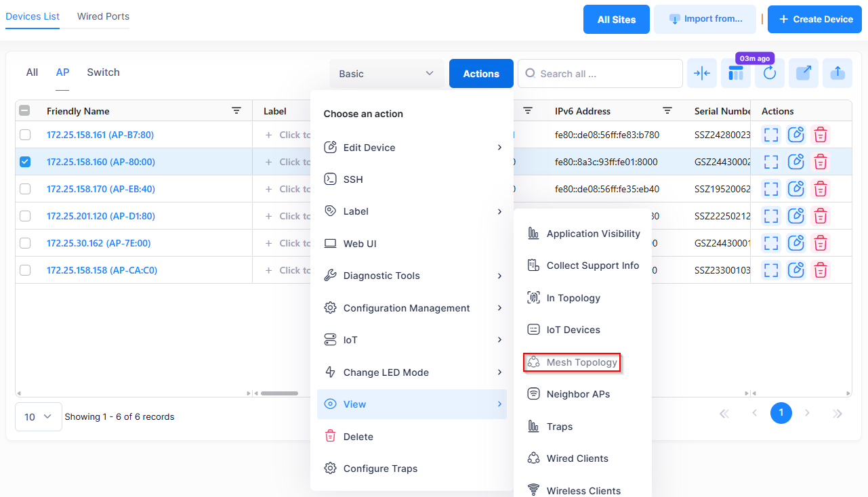Click the open external link icon
The image size is (868, 497).
(804, 73)
